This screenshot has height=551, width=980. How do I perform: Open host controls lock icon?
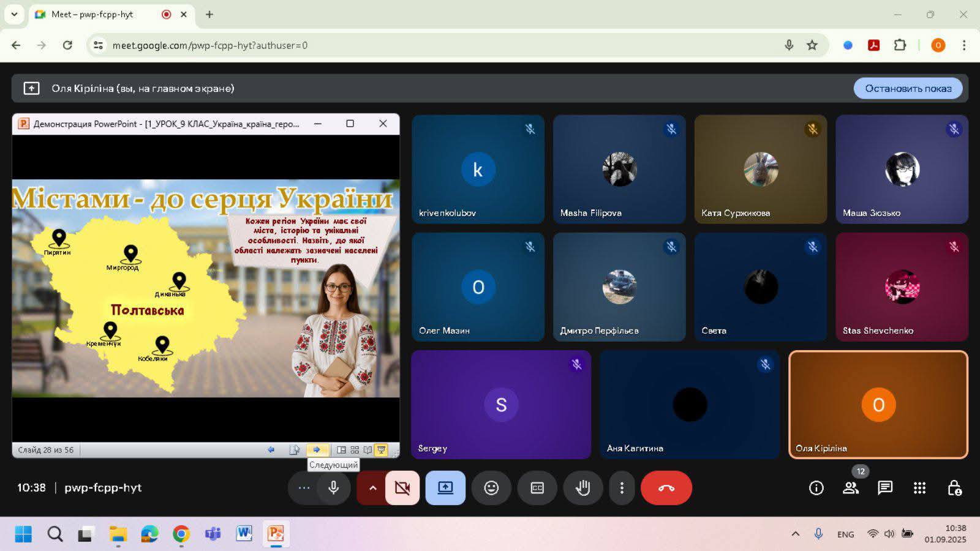click(x=954, y=488)
